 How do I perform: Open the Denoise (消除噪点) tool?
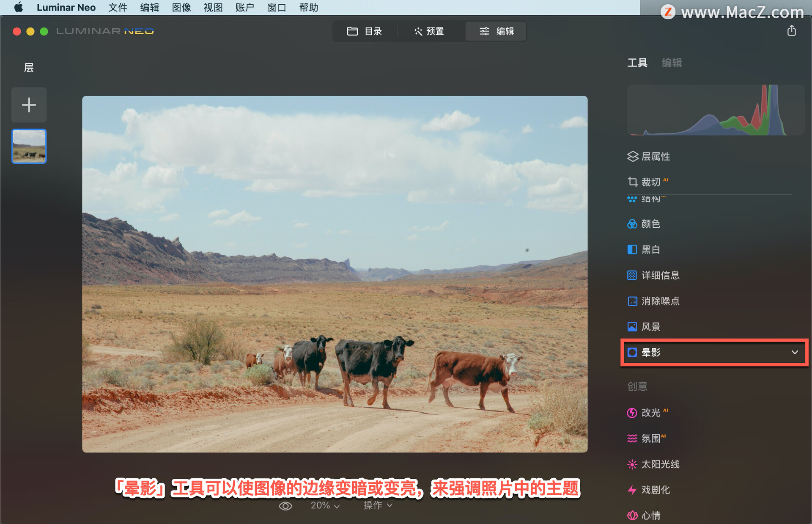tap(653, 301)
